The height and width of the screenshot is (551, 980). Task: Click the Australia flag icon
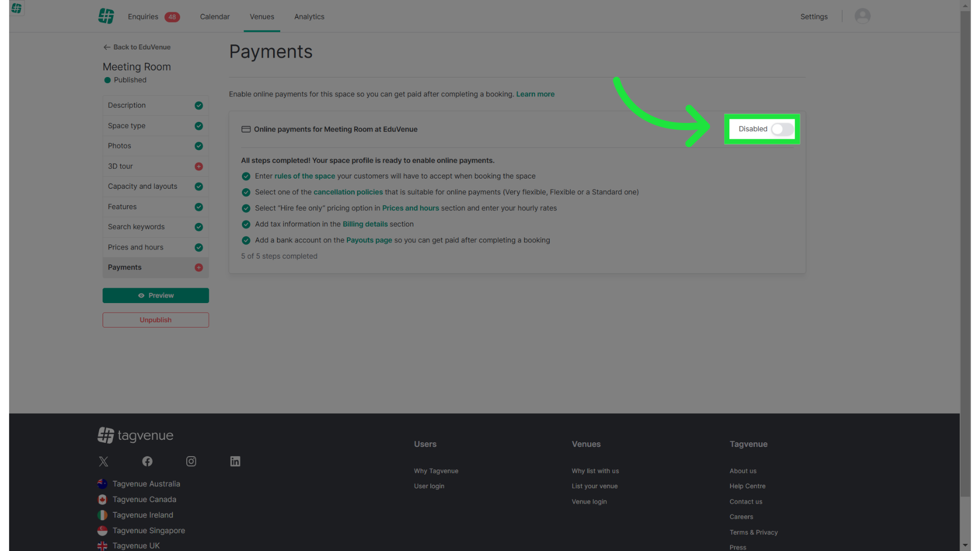click(102, 484)
